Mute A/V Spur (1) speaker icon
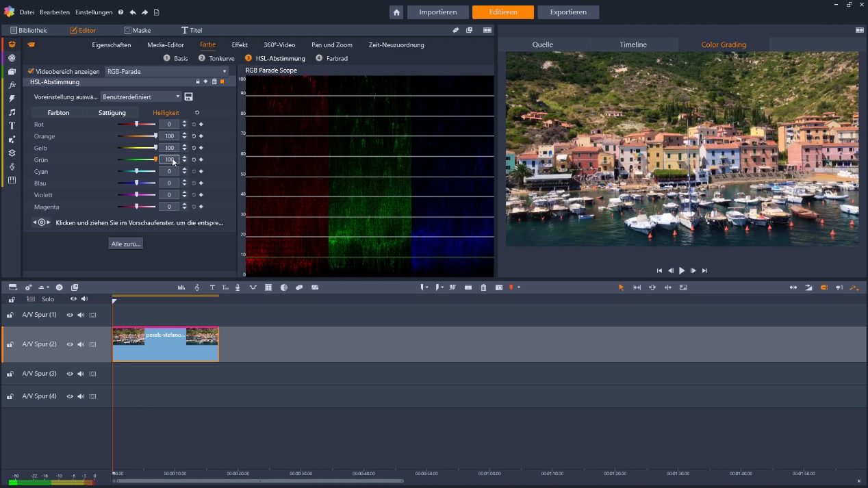Screen dimensions: 868x488 coord(81,315)
